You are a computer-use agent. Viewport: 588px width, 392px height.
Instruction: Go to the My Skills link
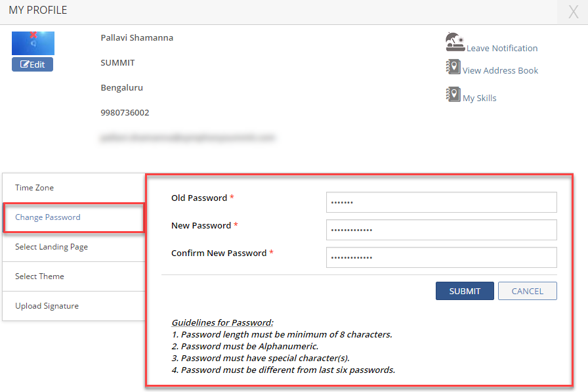tap(480, 98)
